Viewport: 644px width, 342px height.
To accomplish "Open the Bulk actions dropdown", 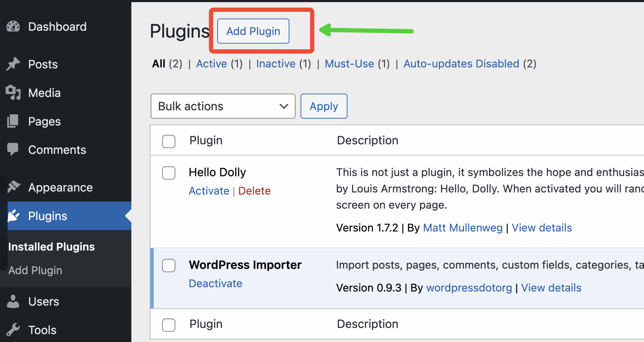I will point(223,106).
